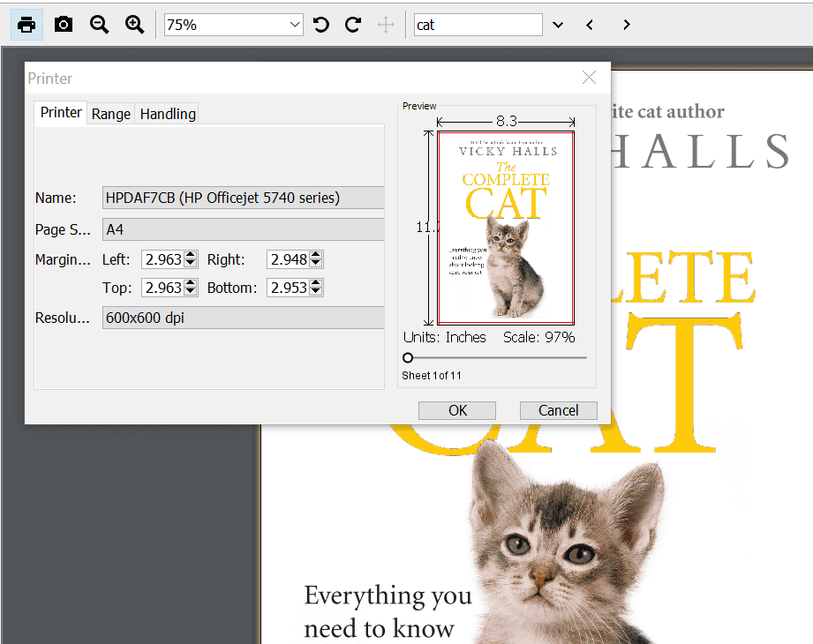Click the print icon in toolbar
The height and width of the screenshot is (644, 813).
pos(26,25)
